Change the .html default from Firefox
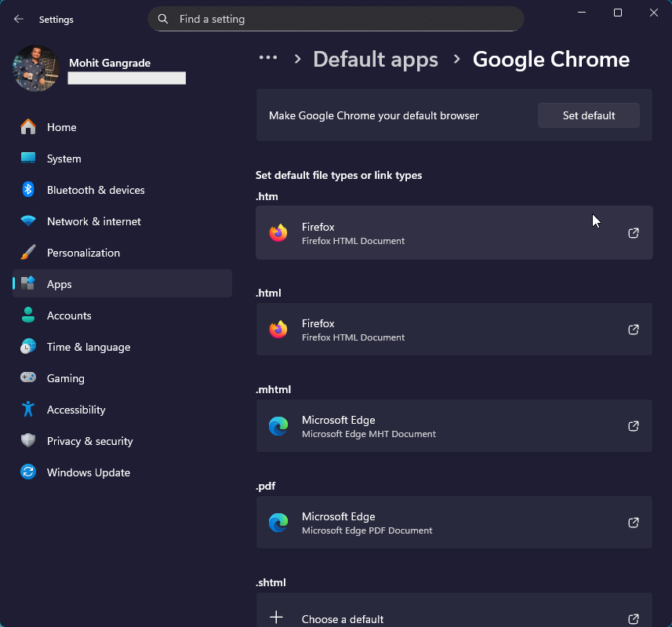The height and width of the screenshot is (627, 672). tap(453, 329)
